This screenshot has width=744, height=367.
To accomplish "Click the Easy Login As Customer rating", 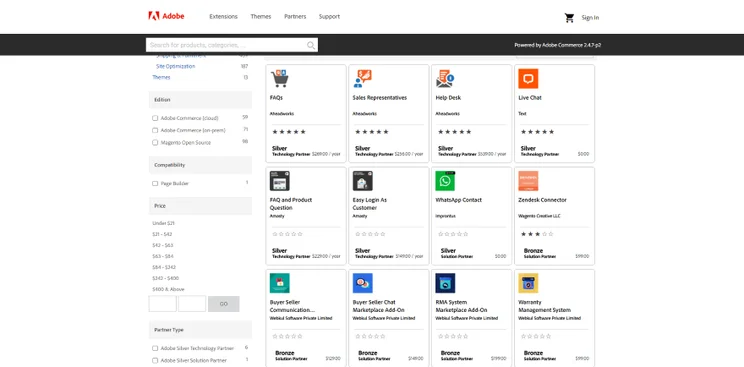I will pos(371,234).
